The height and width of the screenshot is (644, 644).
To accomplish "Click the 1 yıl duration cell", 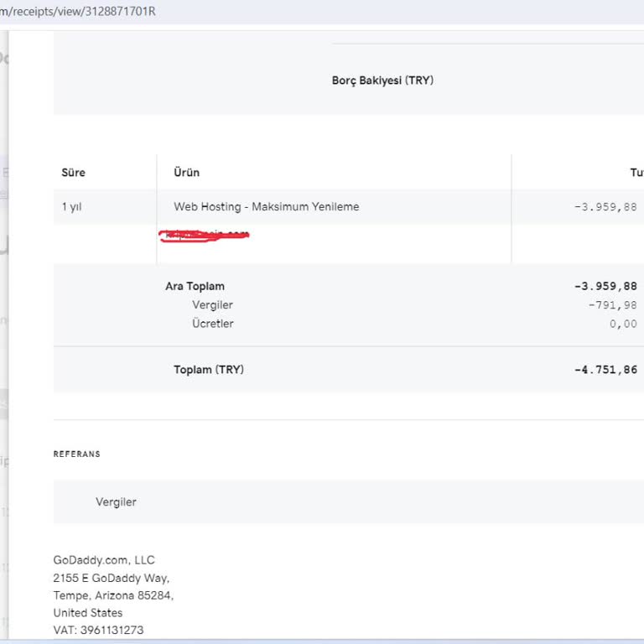I will pos(72,206).
